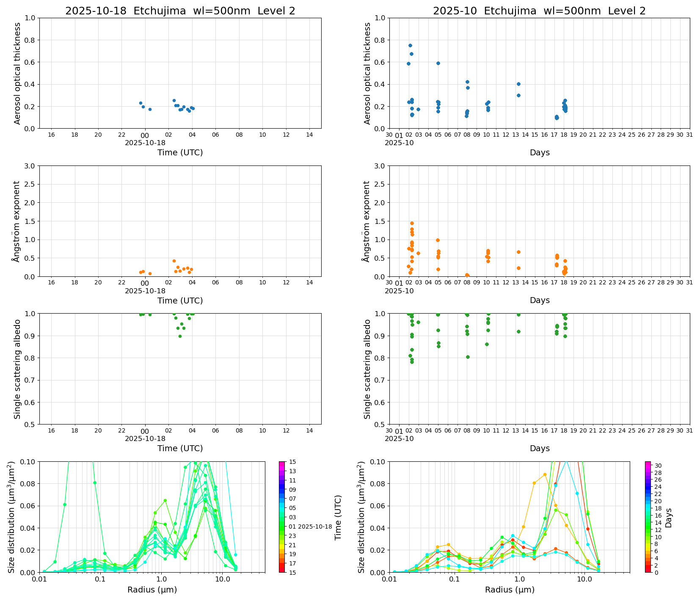Click the highest Ångström exponent point in monthly plot
The image size is (700, 601).
[x=412, y=223]
